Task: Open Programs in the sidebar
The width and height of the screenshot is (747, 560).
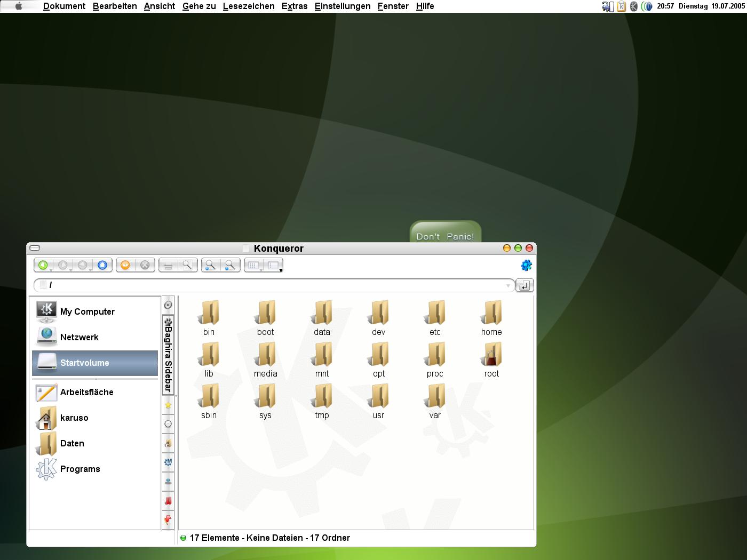Action: 95,469
